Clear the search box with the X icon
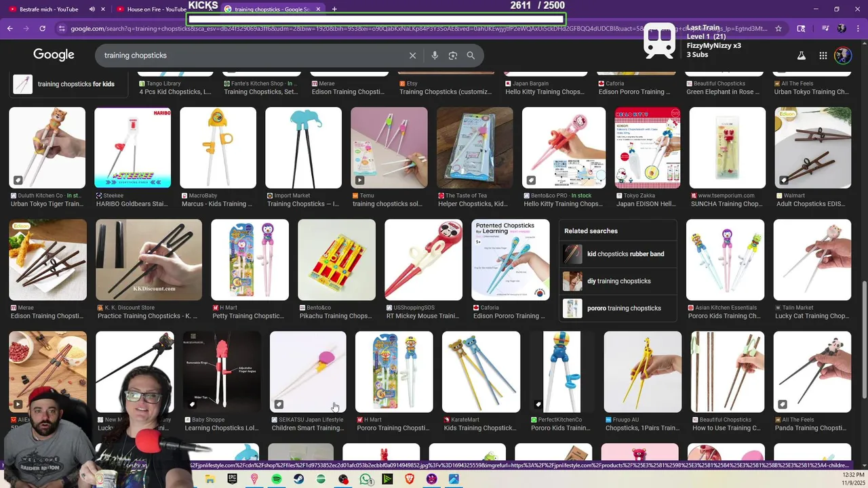Screen dimensions: 868x488 tap(412, 56)
